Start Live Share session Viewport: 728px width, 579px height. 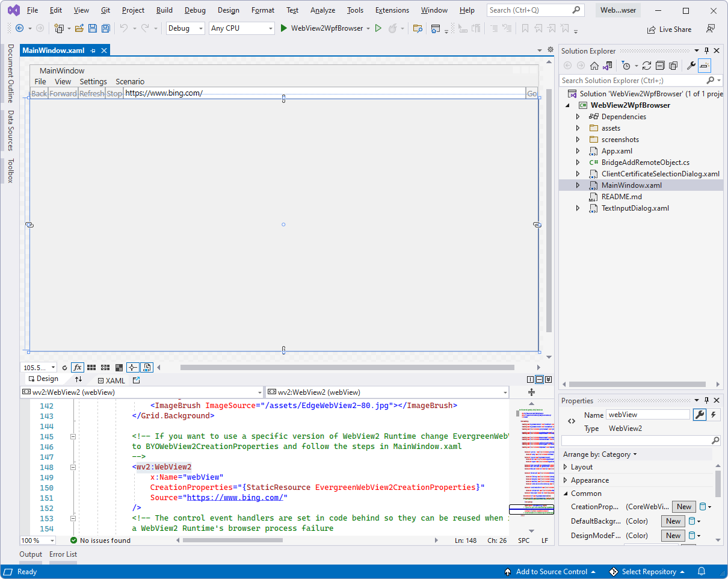click(x=670, y=29)
